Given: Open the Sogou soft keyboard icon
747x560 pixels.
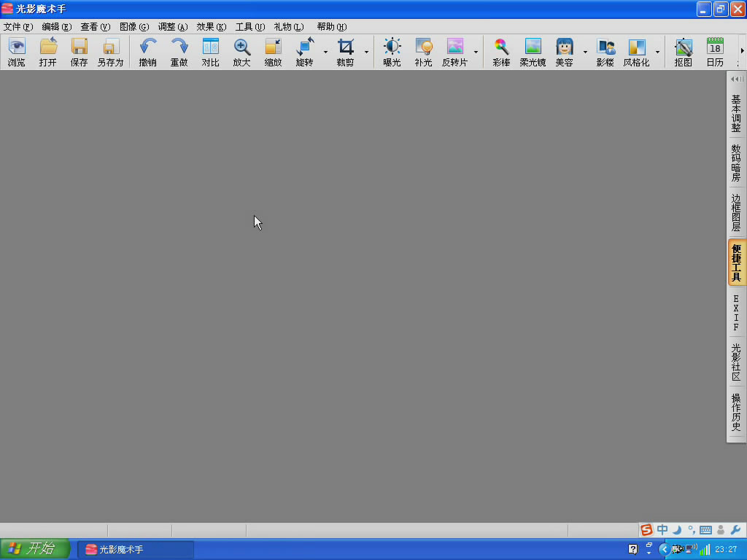Looking at the screenshot, I should (x=706, y=530).
